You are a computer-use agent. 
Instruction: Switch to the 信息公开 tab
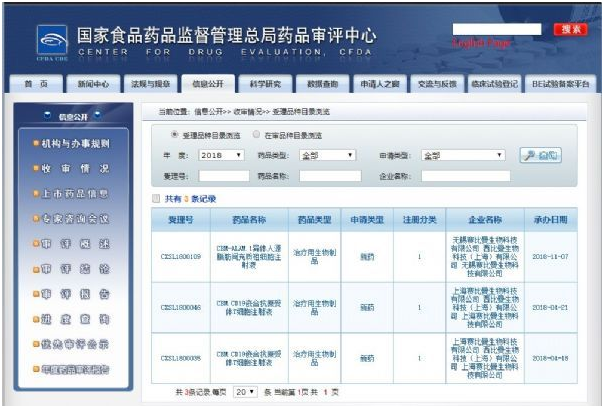click(208, 84)
